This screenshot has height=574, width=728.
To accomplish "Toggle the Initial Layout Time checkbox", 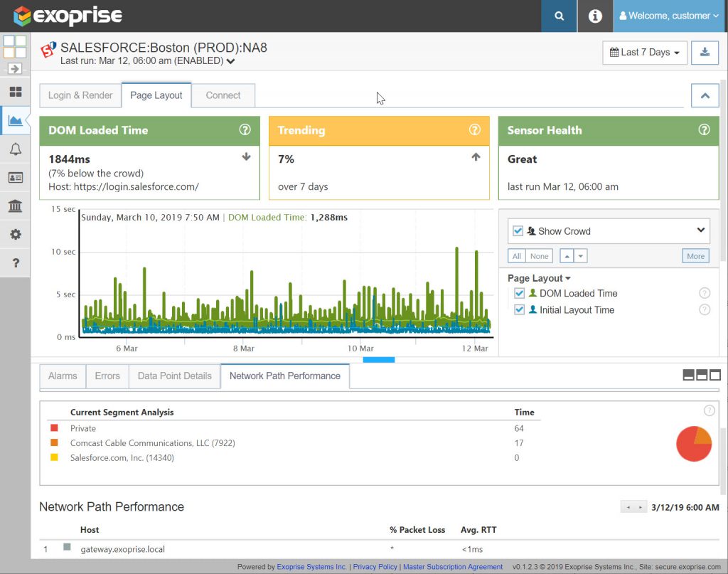I will (x=519, y=309).
